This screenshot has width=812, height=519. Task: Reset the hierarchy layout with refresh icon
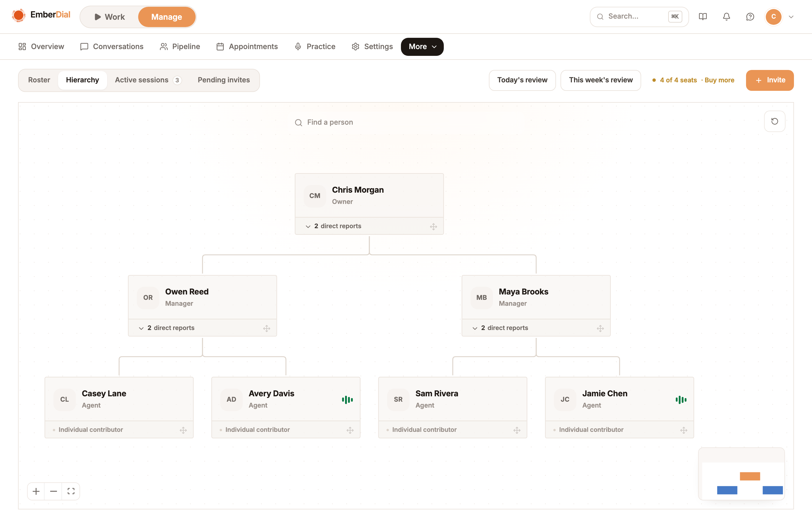pyautogui.click(x=775, y=121)
